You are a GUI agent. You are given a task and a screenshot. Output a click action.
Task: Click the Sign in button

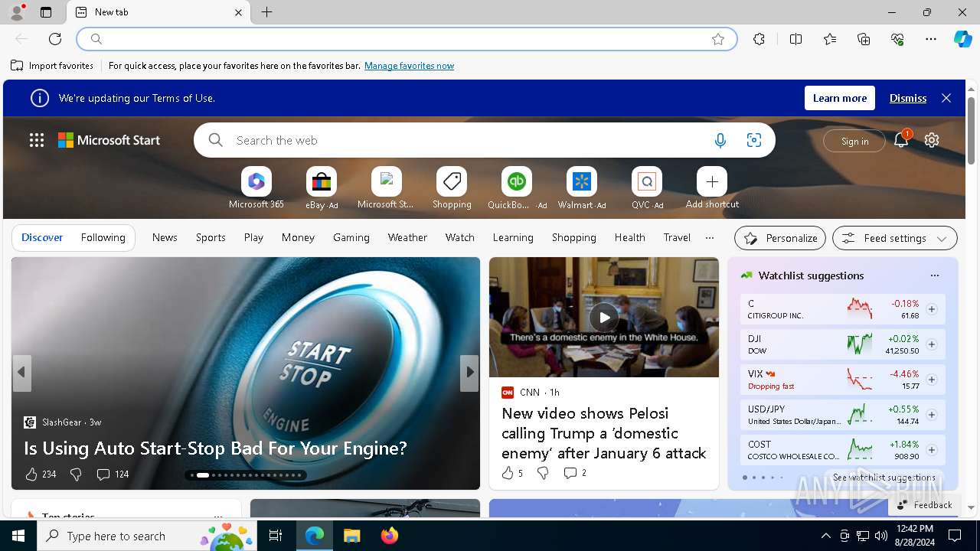coord(854,141)
